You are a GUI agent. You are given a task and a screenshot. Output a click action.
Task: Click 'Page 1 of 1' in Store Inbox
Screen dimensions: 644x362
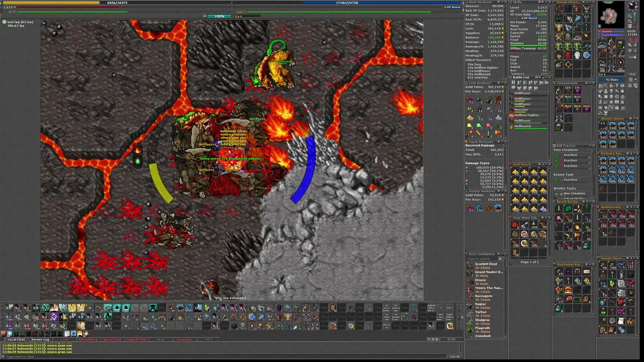tap(530, 262)
